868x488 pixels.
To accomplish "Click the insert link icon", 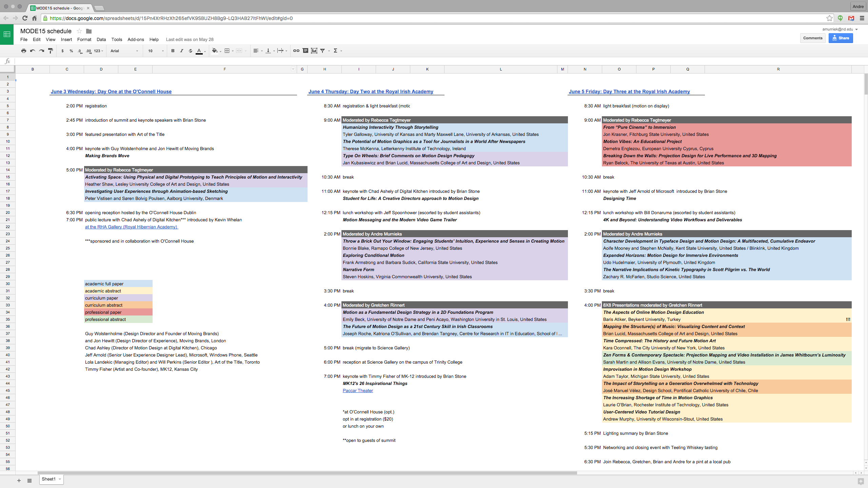I will point(296,51).
